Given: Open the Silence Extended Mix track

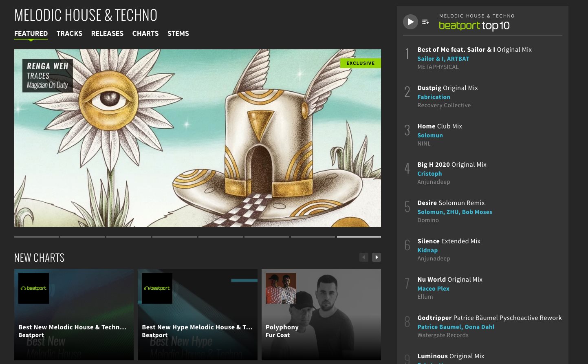Looking at the screenshot, I should tap(449, 241).
